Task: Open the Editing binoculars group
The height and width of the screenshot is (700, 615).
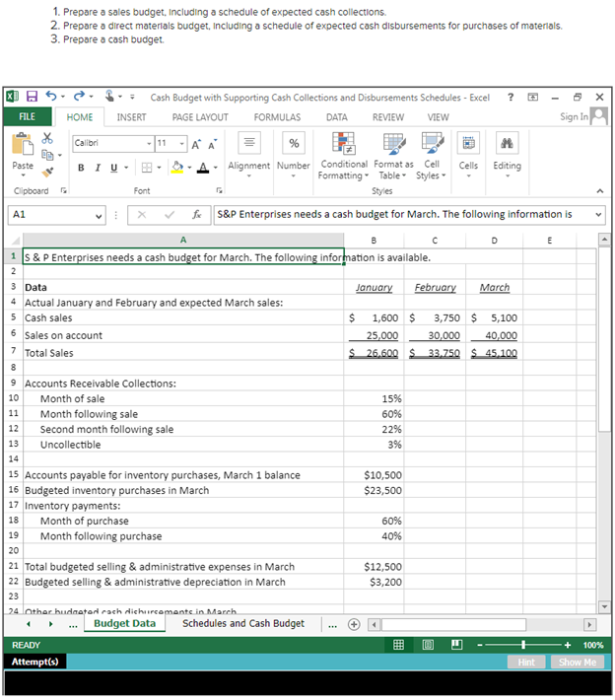Action: 507,155
